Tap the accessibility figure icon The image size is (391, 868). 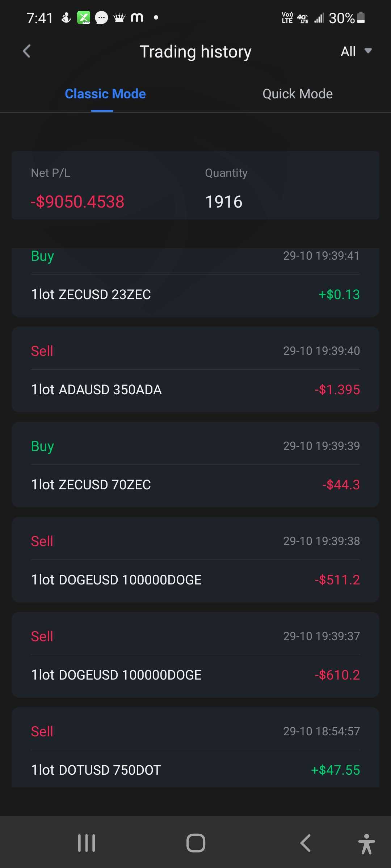click(x=366, y=843)
